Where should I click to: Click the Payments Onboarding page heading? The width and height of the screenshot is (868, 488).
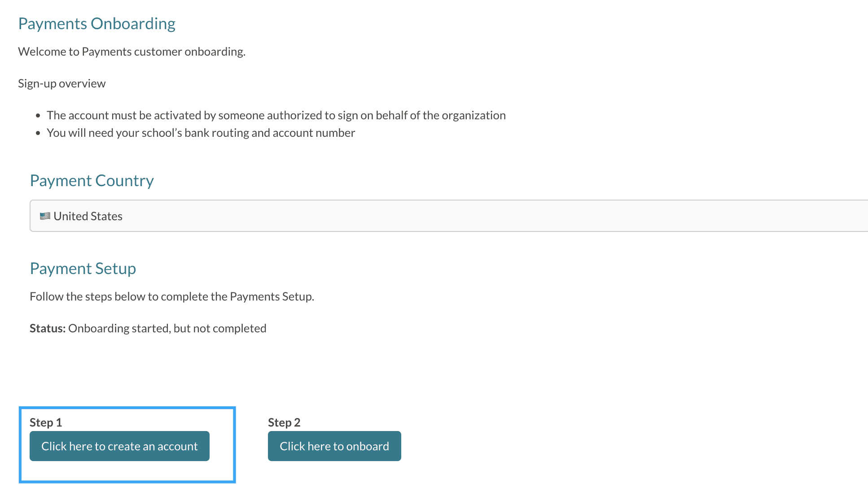click(96, 24)
